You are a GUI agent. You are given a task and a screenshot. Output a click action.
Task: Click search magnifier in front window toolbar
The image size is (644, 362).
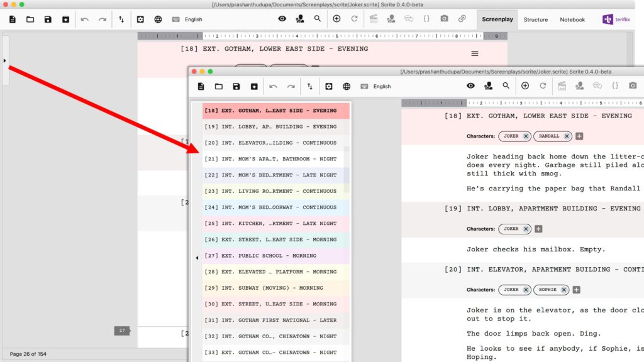[506, 85]
